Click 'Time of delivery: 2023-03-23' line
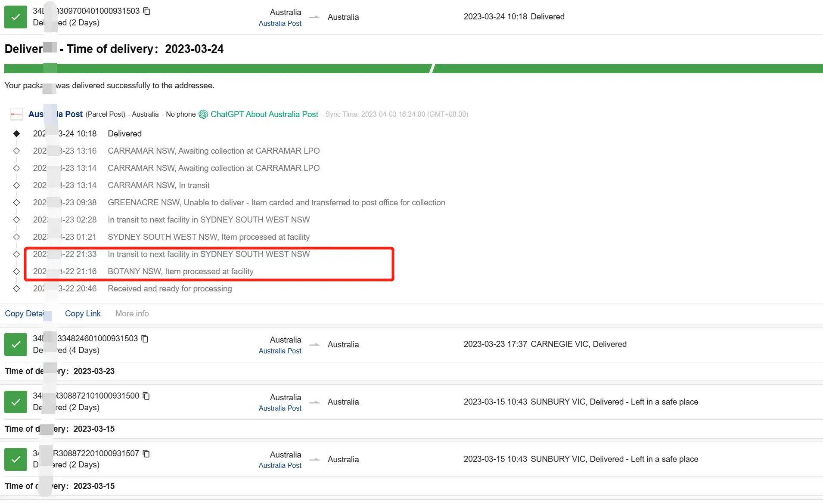The height and width of the screenshot is (504, 823). pyautogui.click(x=60, y=371)
